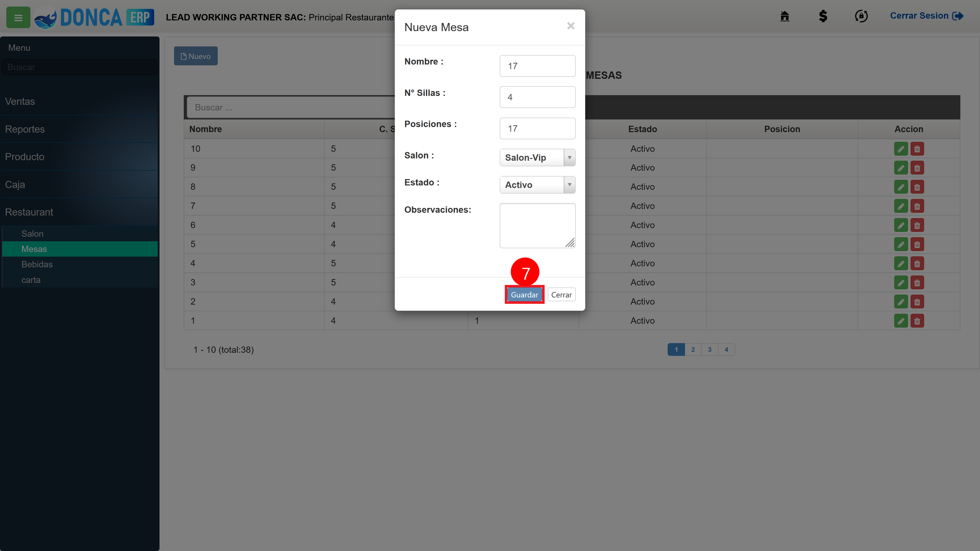Go to pagination page 2

pos(693,349)
